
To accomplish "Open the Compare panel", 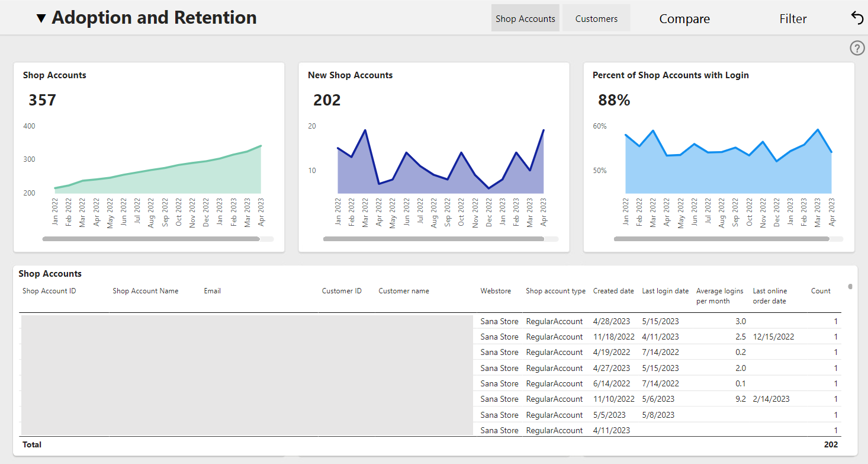I will point(684,19).
